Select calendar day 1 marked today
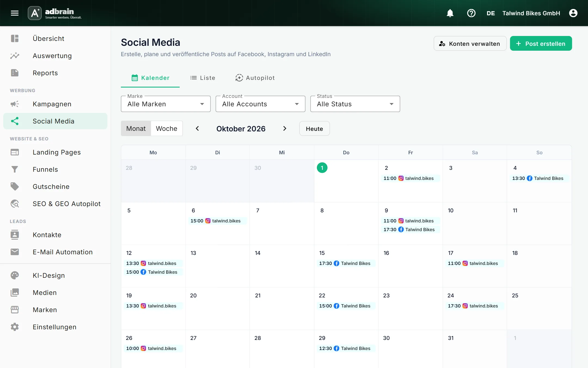This screenshot has height=368, width=588. pos(322,168)
